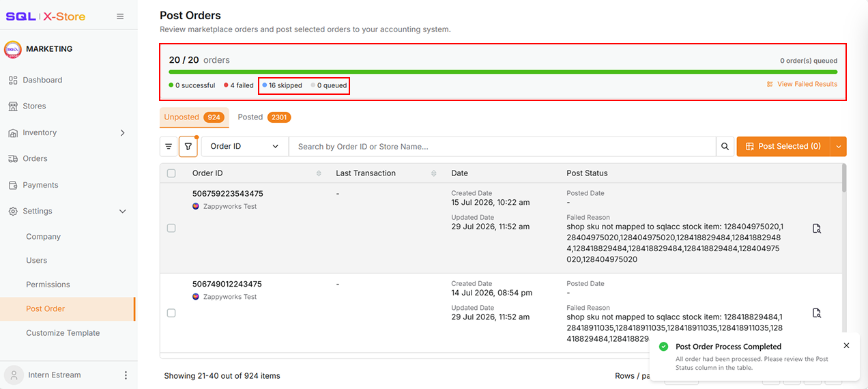Screen dimensions: 868x389
Task: Click order ID 506759223543475 text
Action: click(228, 194)
